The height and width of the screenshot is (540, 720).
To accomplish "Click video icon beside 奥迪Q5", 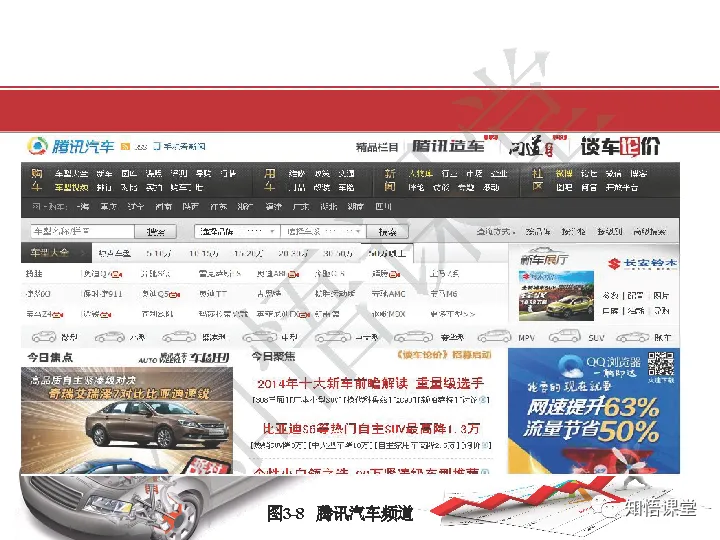I will (x=174, y=295).
